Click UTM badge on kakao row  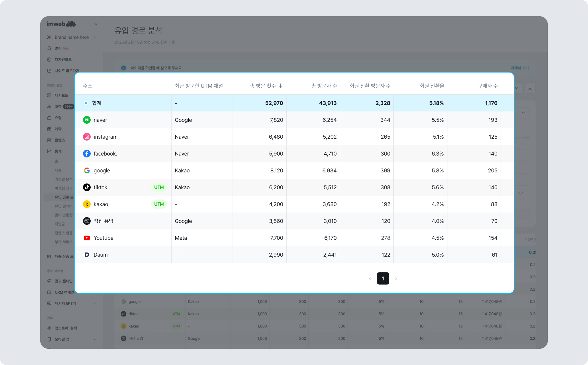click(x=159, y=204)
